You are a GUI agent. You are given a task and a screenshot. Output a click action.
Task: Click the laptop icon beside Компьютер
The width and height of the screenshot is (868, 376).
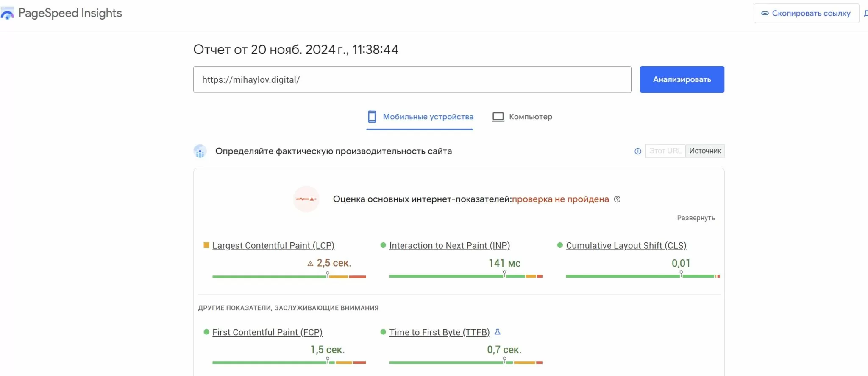pyautogui.click(x=498, y=117)
